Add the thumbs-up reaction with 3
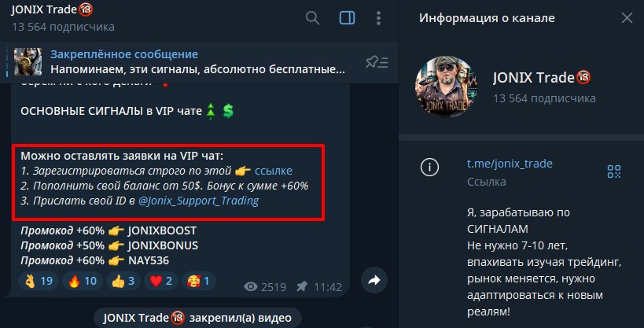Viewport: 644px width, 328px height. [x=123, y=281]
